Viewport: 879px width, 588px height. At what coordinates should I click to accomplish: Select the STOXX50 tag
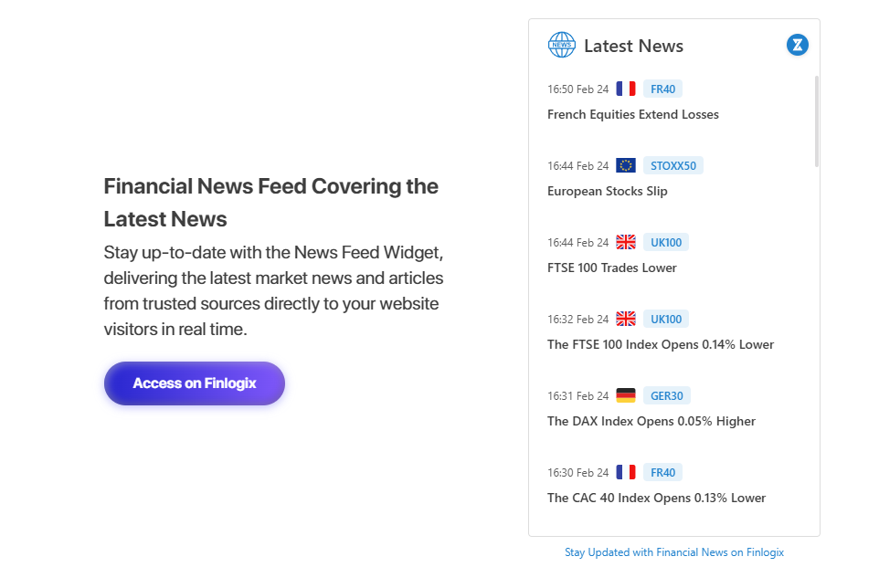click(x=673, y=165)
